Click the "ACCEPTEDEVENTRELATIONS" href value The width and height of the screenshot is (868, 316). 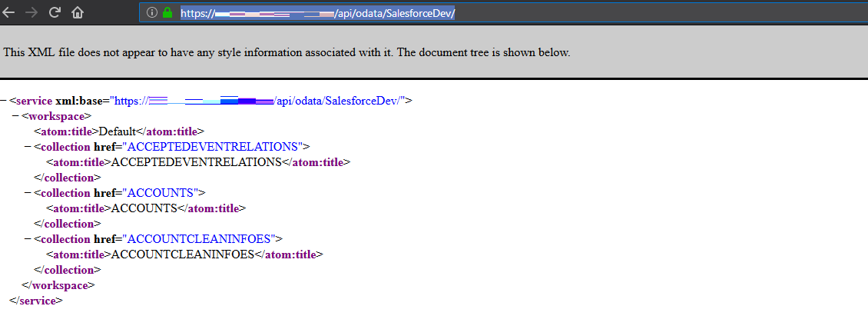click(x=213, y=146)
